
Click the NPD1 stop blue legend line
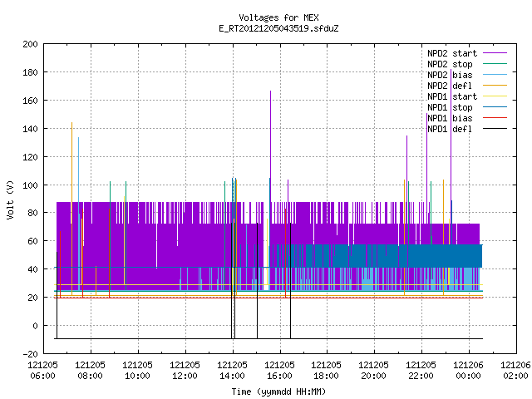click(x=495, y=107)
